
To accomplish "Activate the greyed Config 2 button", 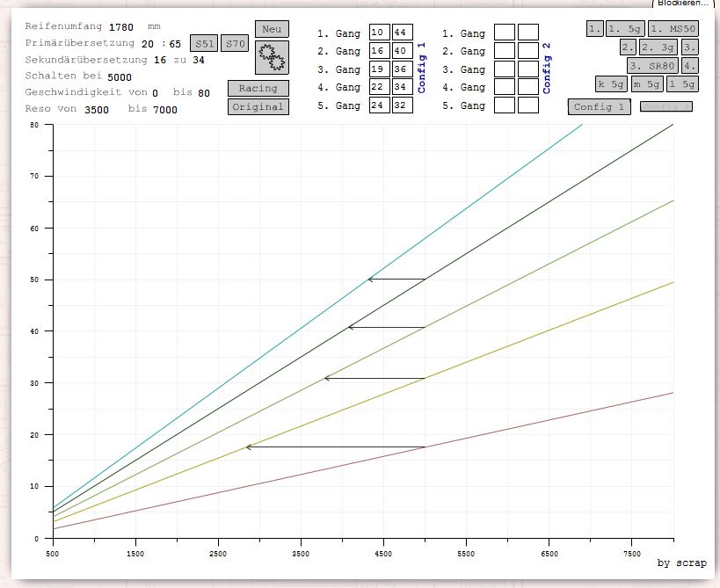I will 665,106.
